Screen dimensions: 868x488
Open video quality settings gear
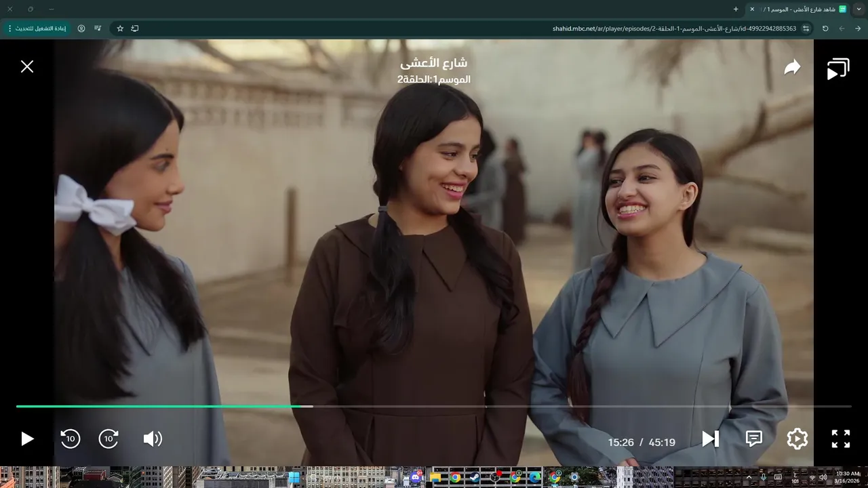pyautogui.click(x=797, y=439)
